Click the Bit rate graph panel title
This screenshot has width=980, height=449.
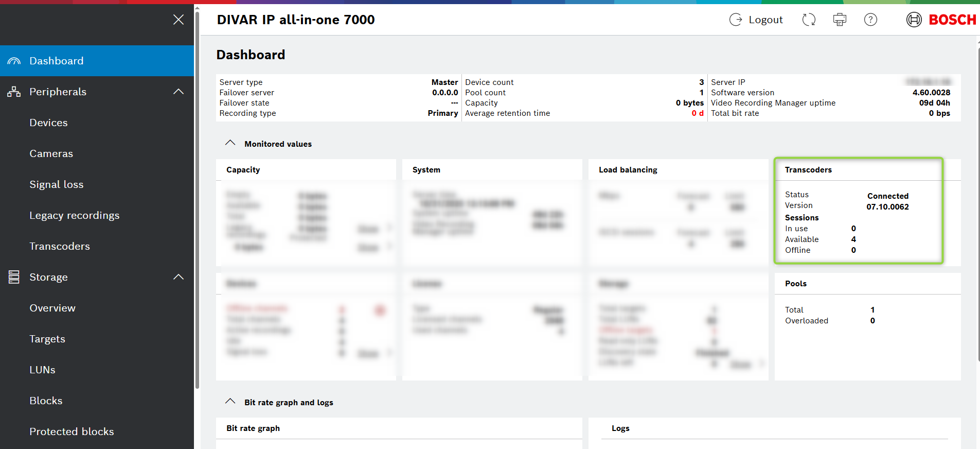pyautogui.click(x=253, y=428)
